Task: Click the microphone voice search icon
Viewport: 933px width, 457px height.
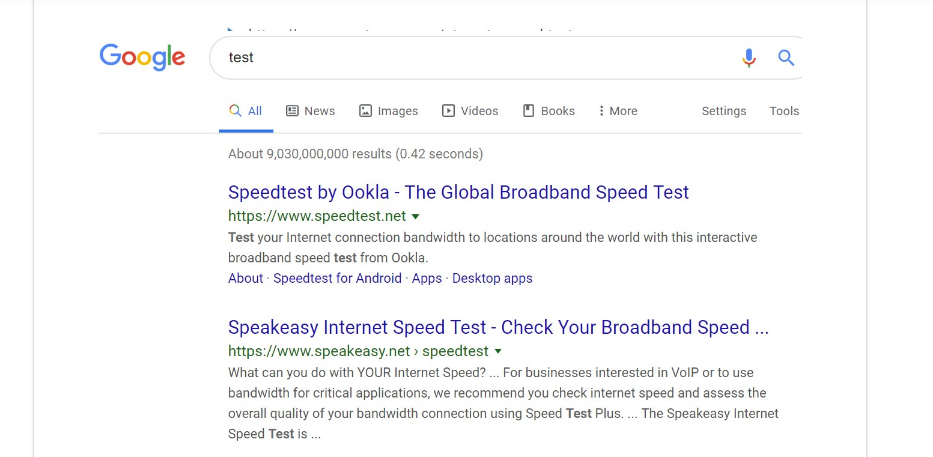Action: tap(749, 58)
